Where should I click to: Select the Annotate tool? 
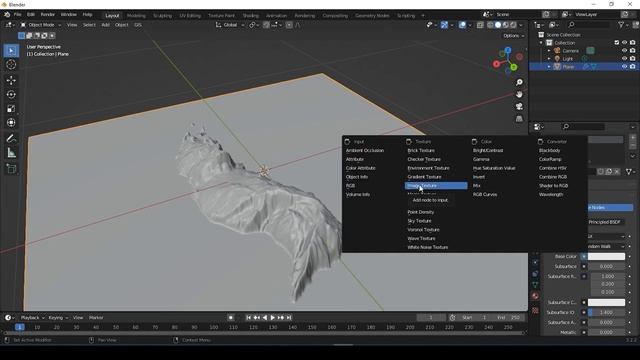[11, 138]
